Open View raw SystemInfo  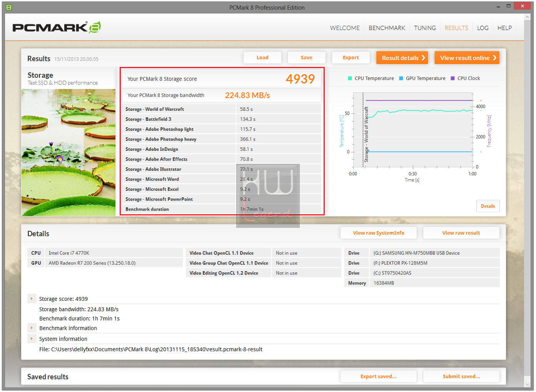pyautogui.click(x=379, y=233)
